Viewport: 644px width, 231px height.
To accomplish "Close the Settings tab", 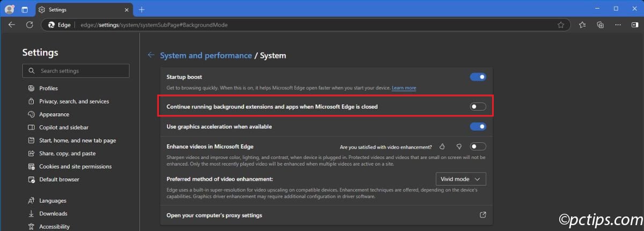I will pyautogui.click(x=126, y=10).
